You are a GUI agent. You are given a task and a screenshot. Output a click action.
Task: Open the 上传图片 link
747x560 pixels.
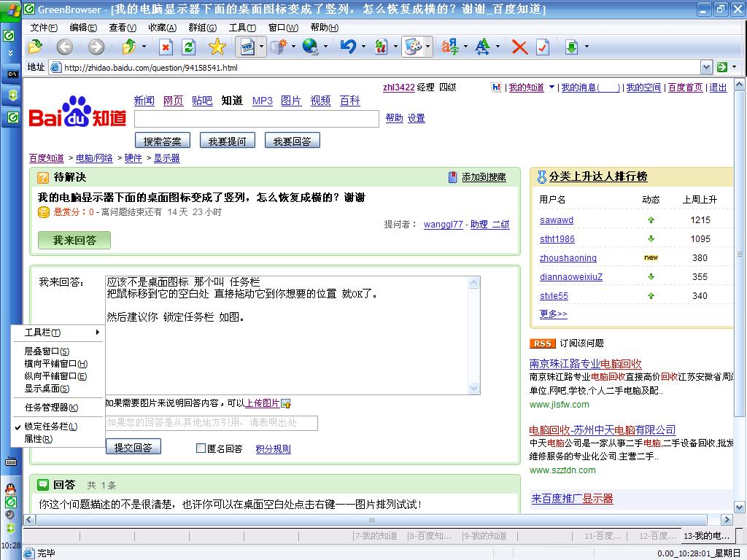click(x=262, y=403)
